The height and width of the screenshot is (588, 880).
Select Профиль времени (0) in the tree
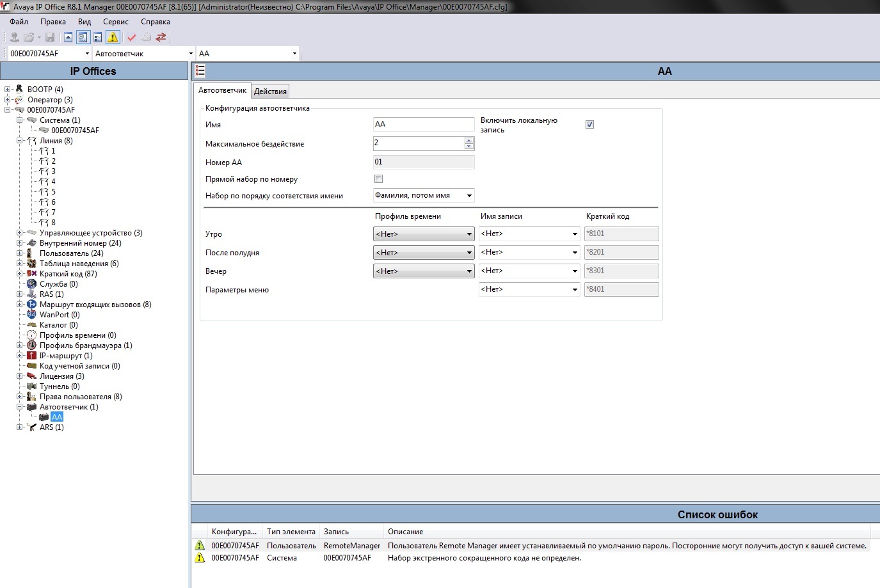pos(78,335)
